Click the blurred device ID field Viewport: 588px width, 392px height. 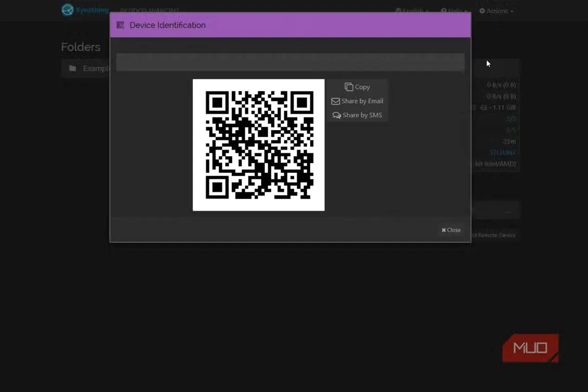coord(290,62)
